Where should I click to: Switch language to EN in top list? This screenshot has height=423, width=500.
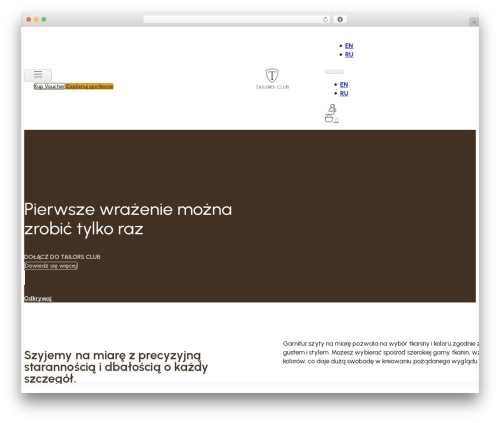click(x=349, y=46)
